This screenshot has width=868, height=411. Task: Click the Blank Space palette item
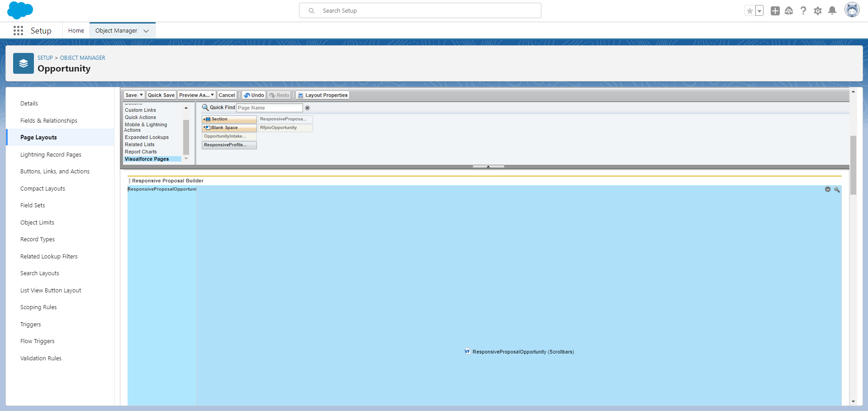[x=229, y=128]
